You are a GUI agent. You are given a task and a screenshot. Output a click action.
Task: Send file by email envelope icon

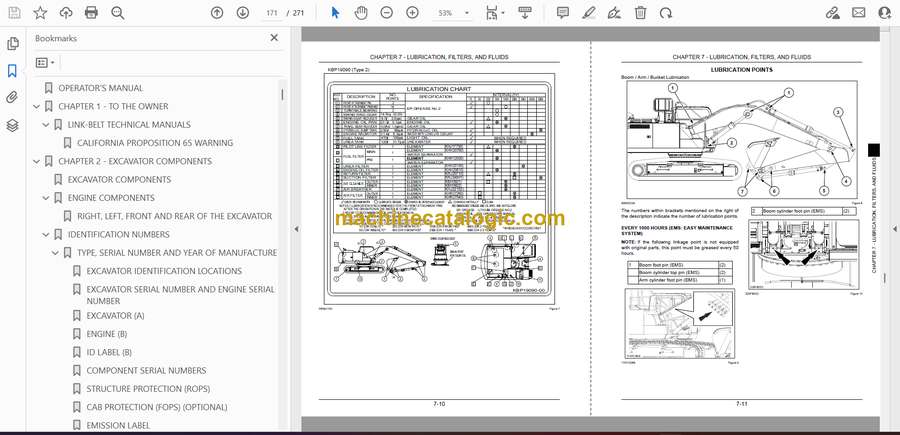pos(859,13)
